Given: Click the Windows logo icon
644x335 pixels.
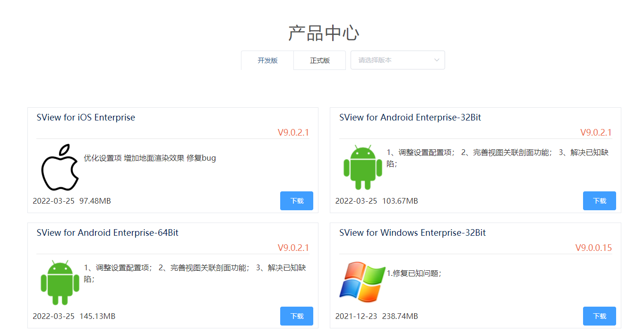Looking at the screenshot, I should (362, 283).
